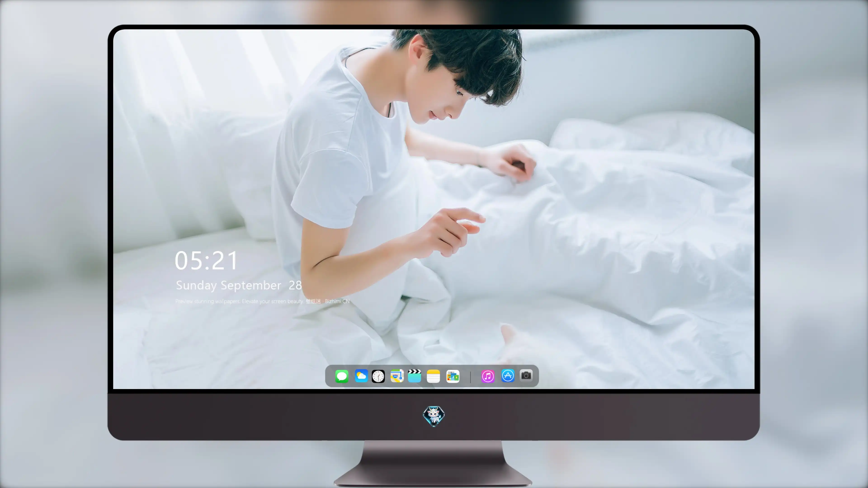Open the App Store icon
Viewport: 868px width, 488px height.
tap(508, 375)
